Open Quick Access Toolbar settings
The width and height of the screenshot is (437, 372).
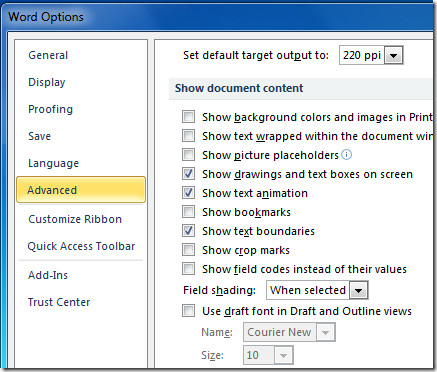[81, 246]
